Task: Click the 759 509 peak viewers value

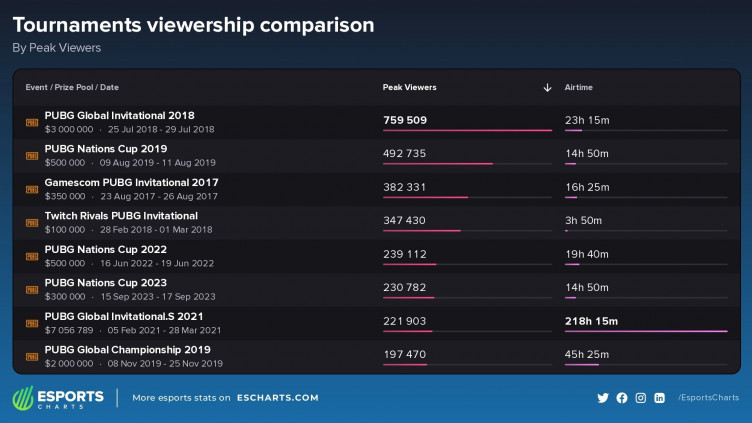Action: coord(405,120)
